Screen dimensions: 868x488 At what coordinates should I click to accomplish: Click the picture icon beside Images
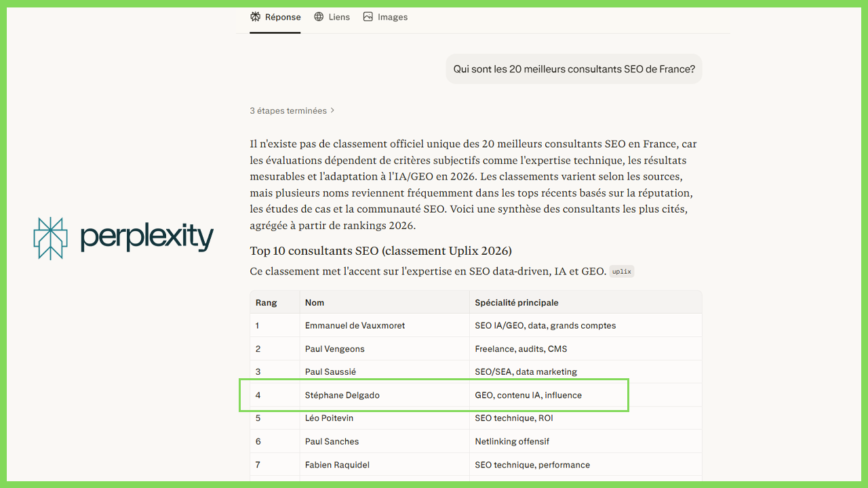coord(368,17)
